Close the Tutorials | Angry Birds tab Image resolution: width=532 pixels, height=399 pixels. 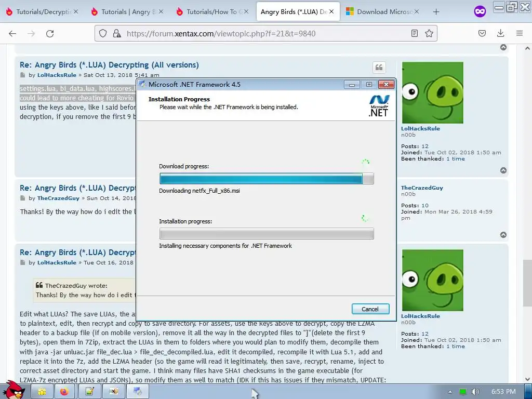161,11
